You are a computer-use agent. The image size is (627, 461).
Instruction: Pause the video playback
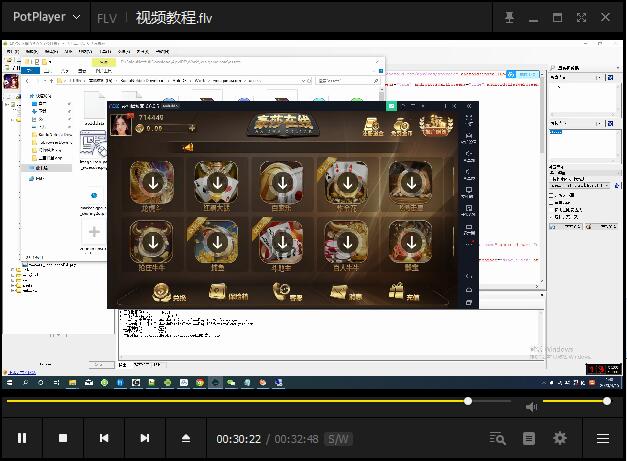pos(22,438)
